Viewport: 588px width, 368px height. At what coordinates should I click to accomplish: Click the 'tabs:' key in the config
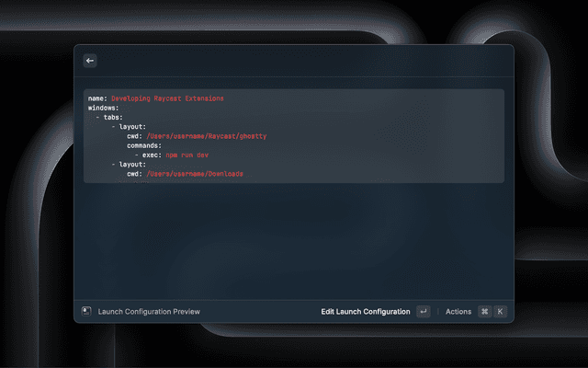click(112, 117)
